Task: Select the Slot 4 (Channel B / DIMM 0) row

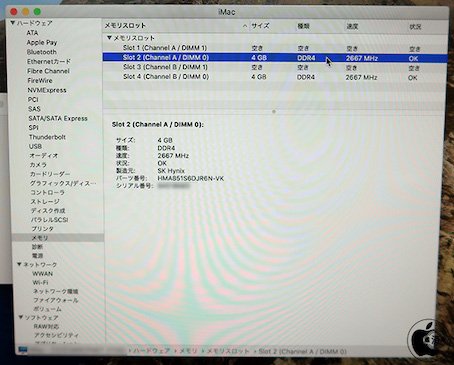Action: 275,77
